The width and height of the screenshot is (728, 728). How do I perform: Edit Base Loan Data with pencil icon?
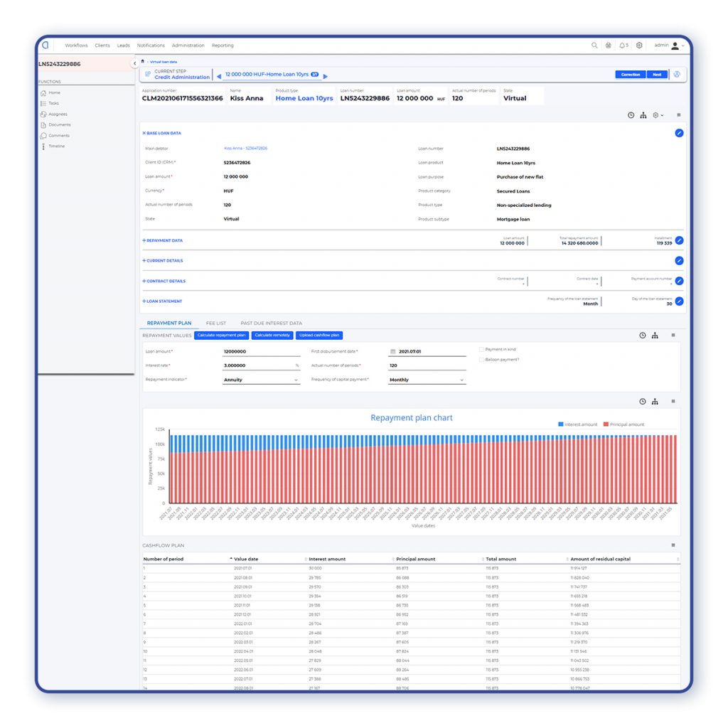(x=679, y=133)
